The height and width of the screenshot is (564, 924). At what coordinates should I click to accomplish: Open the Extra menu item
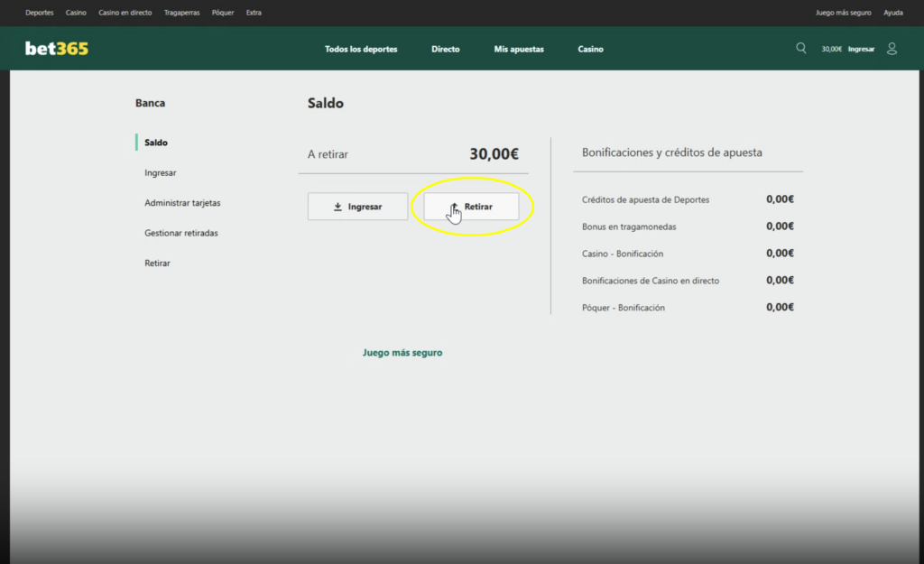(254, 13)
